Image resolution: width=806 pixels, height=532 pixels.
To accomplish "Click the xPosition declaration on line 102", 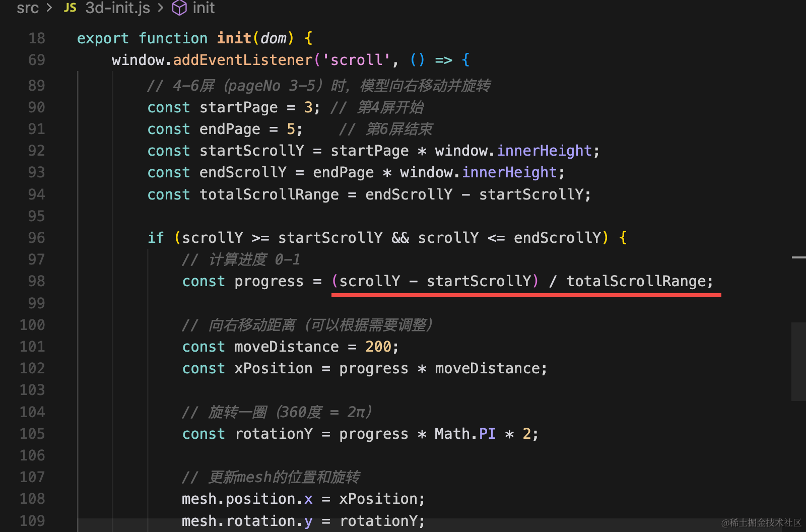I will coord(273,368).
